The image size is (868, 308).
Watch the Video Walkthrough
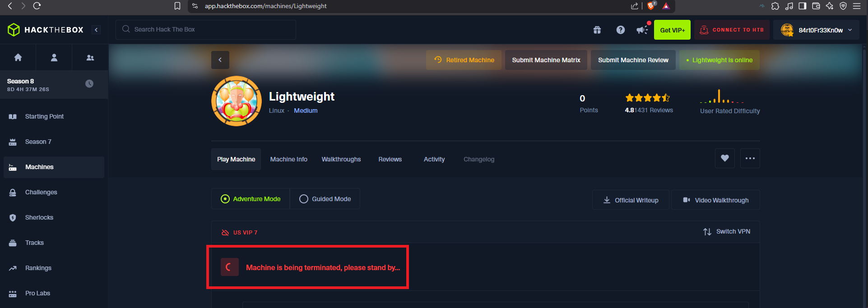point(715,200)
